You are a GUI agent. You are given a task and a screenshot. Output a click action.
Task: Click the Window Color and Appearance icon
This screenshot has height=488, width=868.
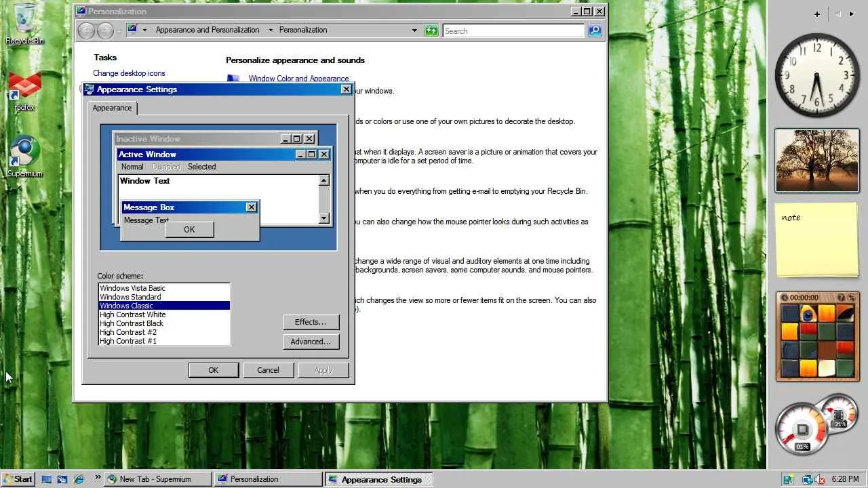pyautogui.click(x=233, y=78)
